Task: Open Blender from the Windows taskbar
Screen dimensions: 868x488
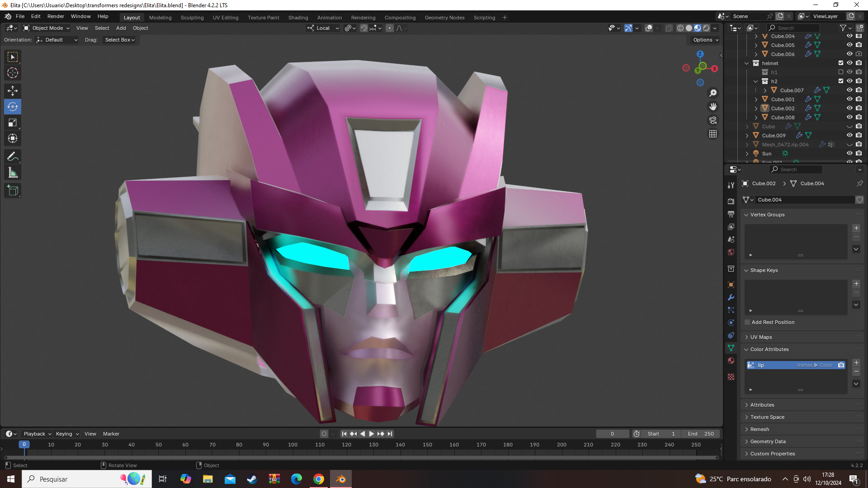Action: click(341, 479)
